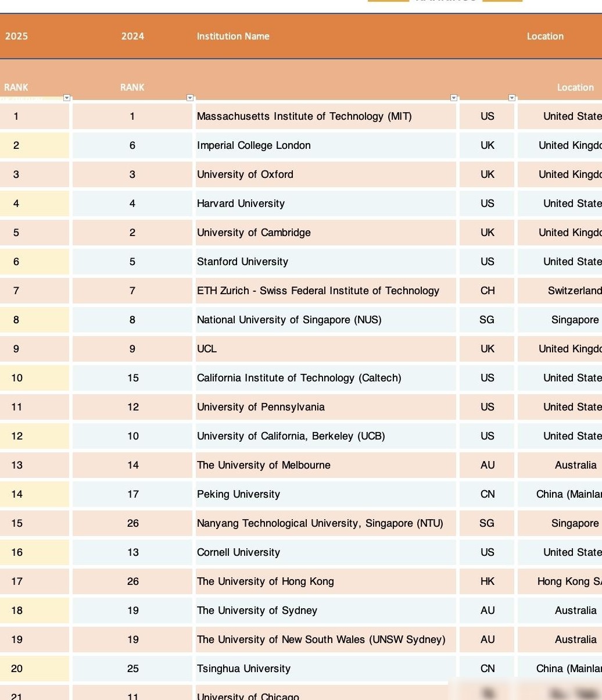The width and height of the screenshot is (602, 700).
Task: Select country code 'US' in the Harvard row
Action: [x=487, y=203]
